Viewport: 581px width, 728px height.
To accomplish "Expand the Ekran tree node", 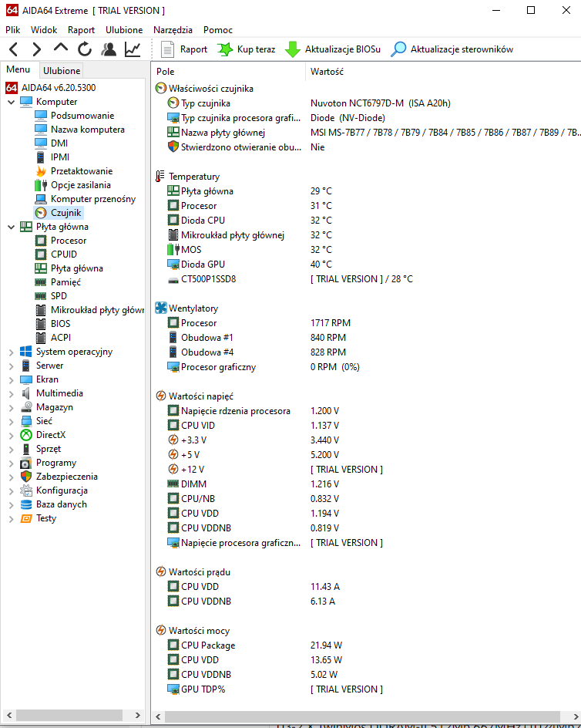I will (x=11, y=379).
